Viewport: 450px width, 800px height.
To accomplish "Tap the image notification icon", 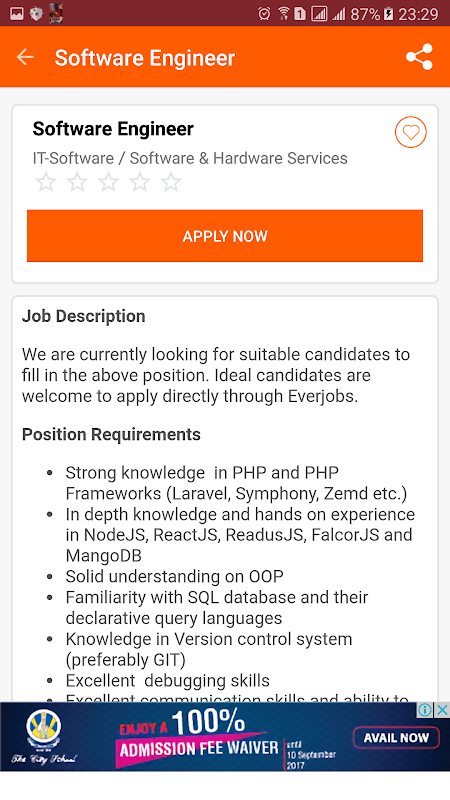I will tap(17, 14).
